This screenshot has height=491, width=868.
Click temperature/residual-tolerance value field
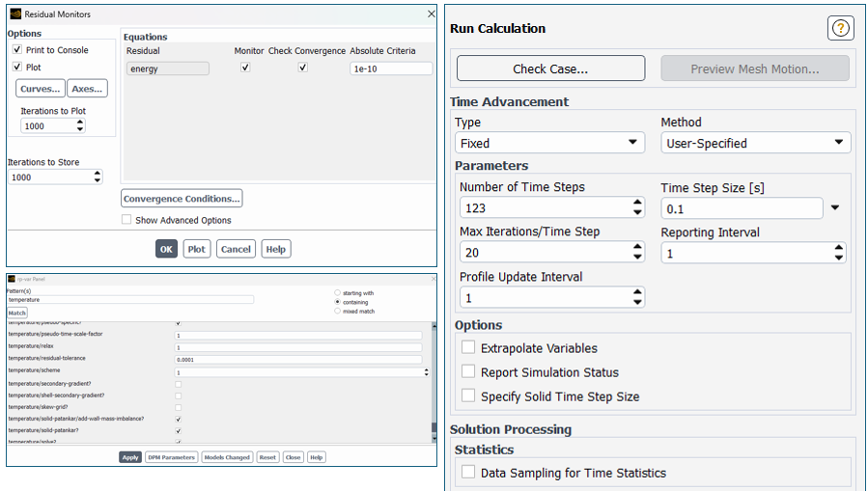click(298, 360)
